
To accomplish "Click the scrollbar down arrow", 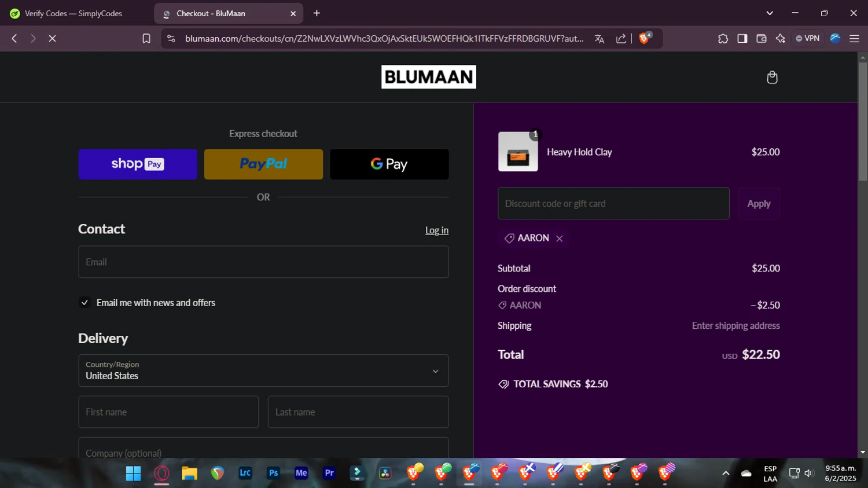I will click(863, 453).
